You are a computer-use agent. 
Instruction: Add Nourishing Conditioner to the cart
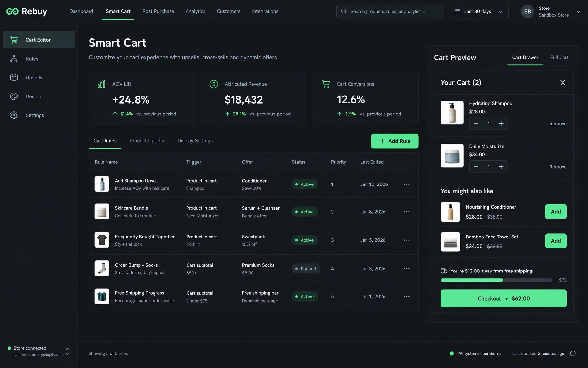point(556,212)
